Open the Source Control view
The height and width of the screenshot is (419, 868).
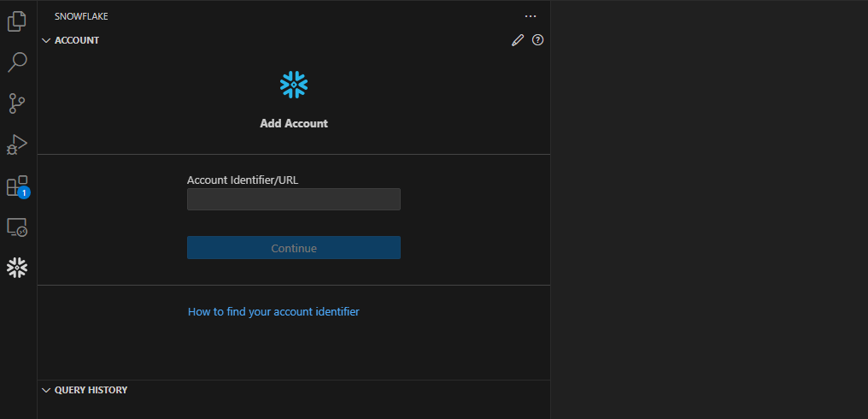coord(17,103)
